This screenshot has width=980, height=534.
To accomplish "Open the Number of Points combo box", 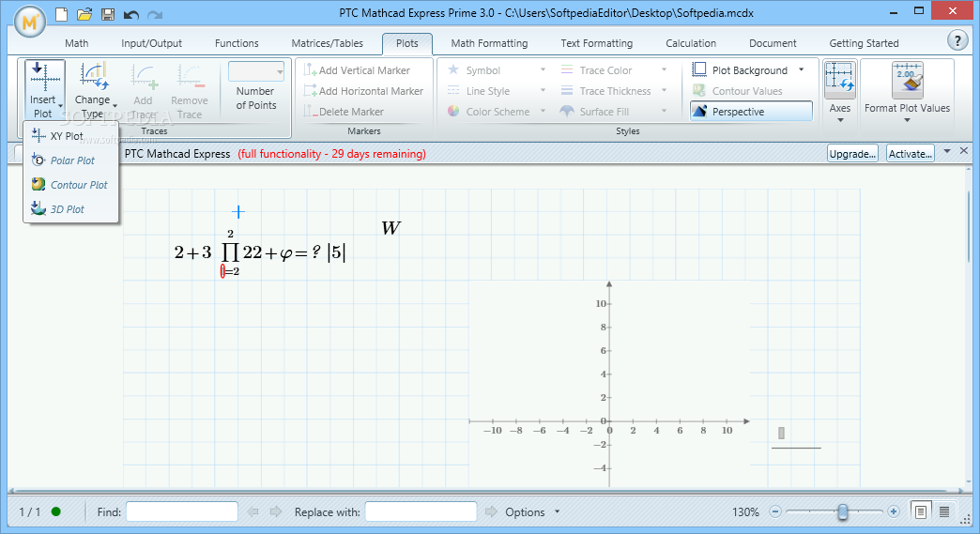I will (256, 72).
